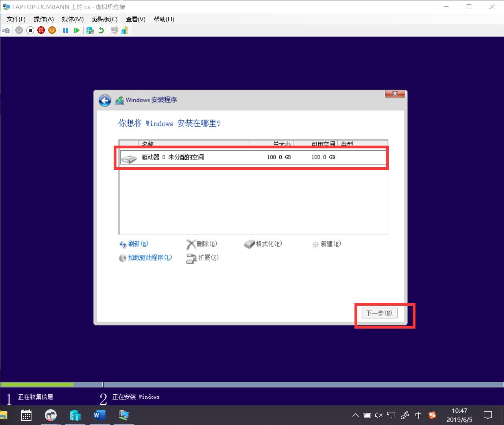Click the red Shut Down icon
The height and width of the screenshot is (425, 504).
(x=41, y=30)
